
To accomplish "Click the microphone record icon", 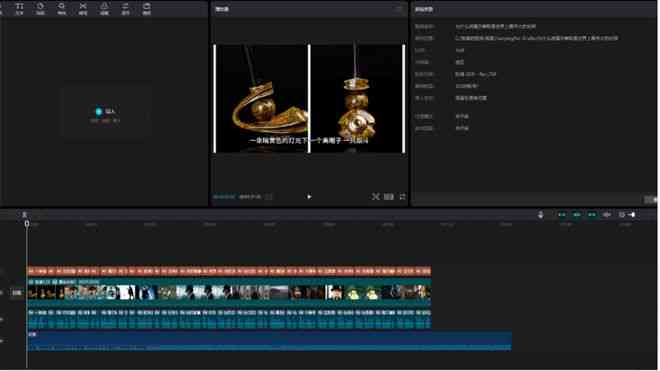I will (540, 215).
